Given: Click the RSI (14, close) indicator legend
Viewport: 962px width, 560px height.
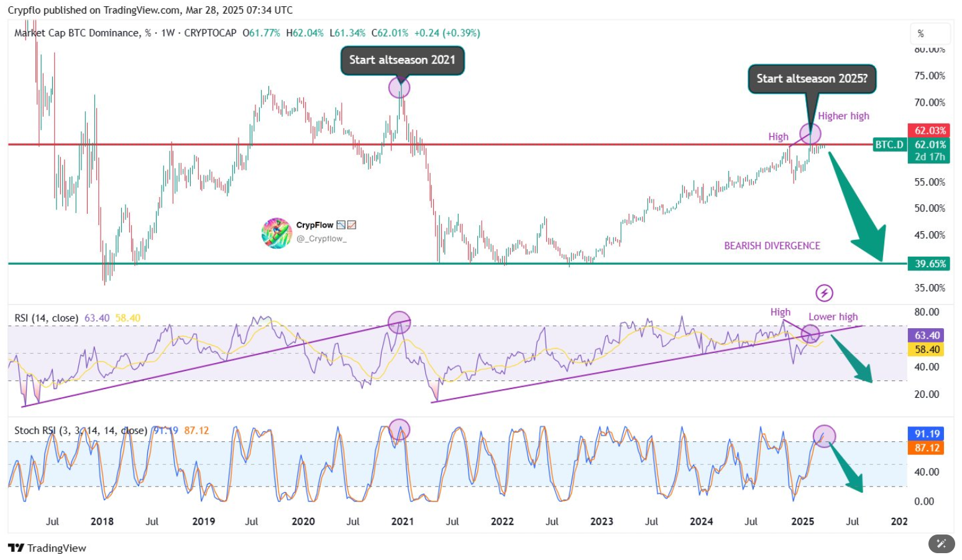Looking at the screenshot, I should [x=47, y=318].
